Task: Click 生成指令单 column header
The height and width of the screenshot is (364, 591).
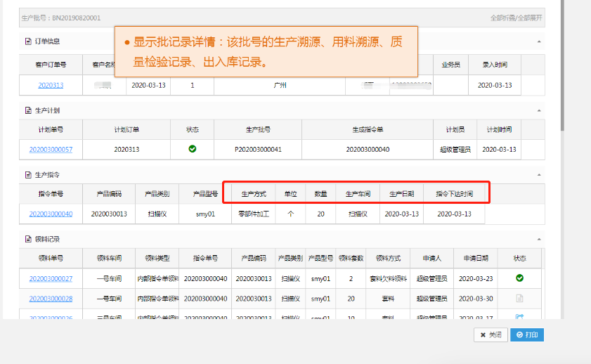Action: pyautogui.click(x=368, y=129)
